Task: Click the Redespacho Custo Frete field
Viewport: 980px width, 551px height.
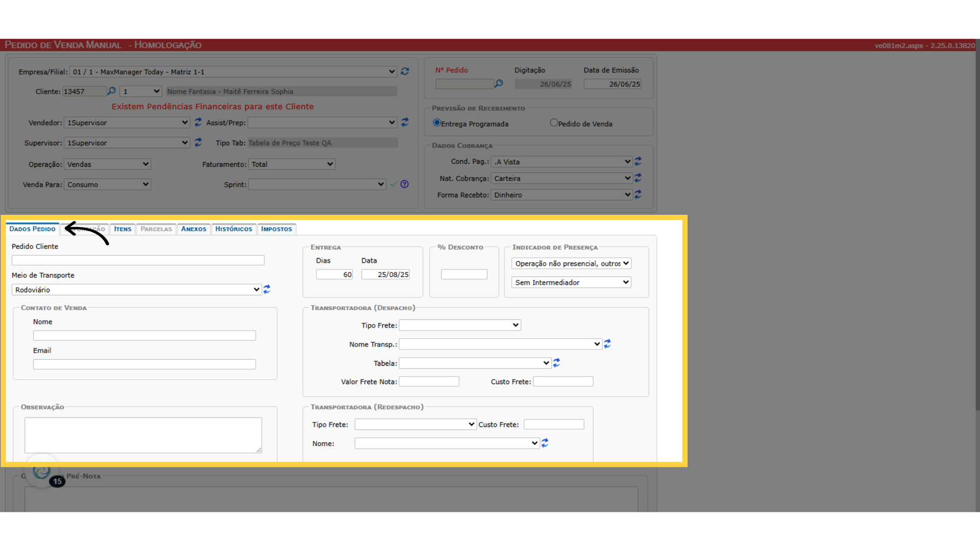Action: tap(554, 424)
